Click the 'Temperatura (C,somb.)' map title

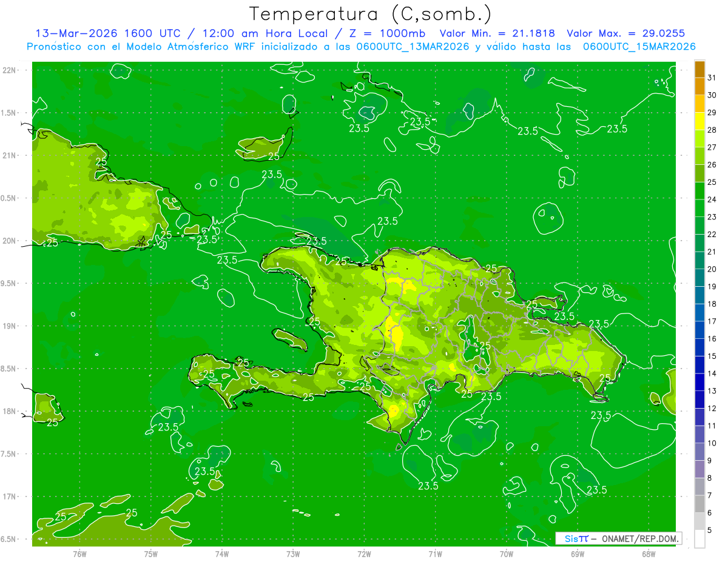coord(370,14)
